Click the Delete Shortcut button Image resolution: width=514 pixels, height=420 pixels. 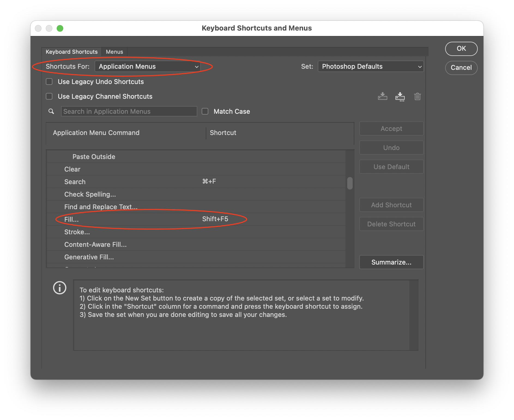[391, 224]
